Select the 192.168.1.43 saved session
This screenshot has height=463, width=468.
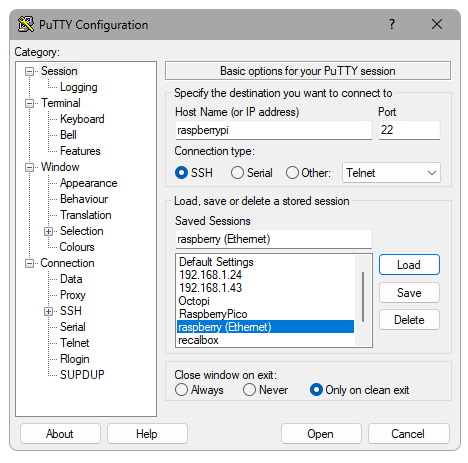coord(266,288)
